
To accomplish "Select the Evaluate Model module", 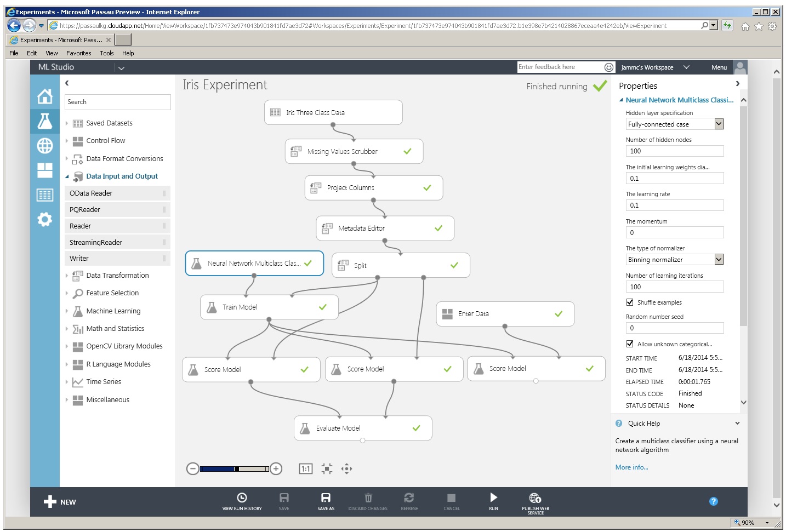I will [363, 428].
